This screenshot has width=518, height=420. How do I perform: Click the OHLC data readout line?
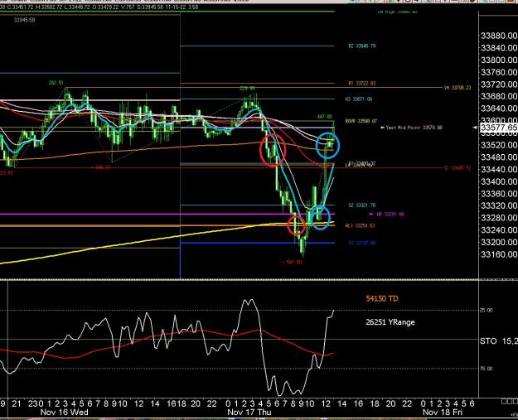(99, 7)
